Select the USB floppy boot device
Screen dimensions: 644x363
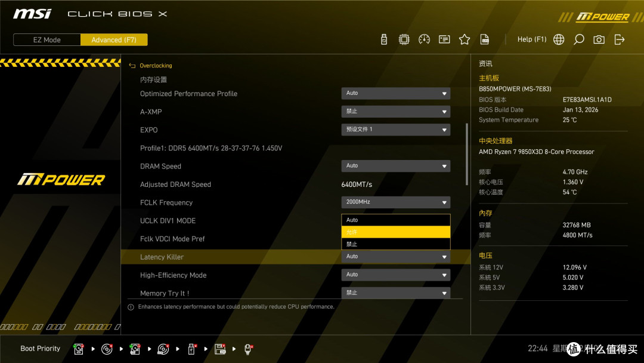[220, 349]
